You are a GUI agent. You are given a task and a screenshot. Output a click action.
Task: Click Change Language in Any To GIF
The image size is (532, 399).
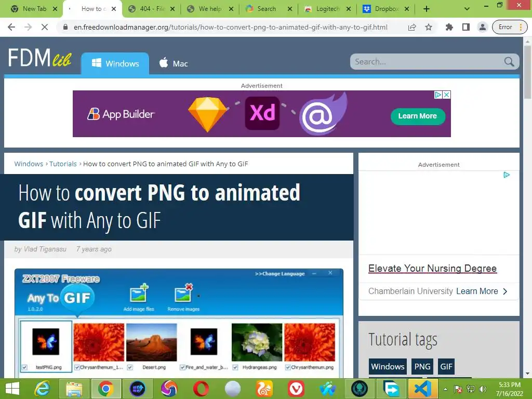[x=280, y=274]
